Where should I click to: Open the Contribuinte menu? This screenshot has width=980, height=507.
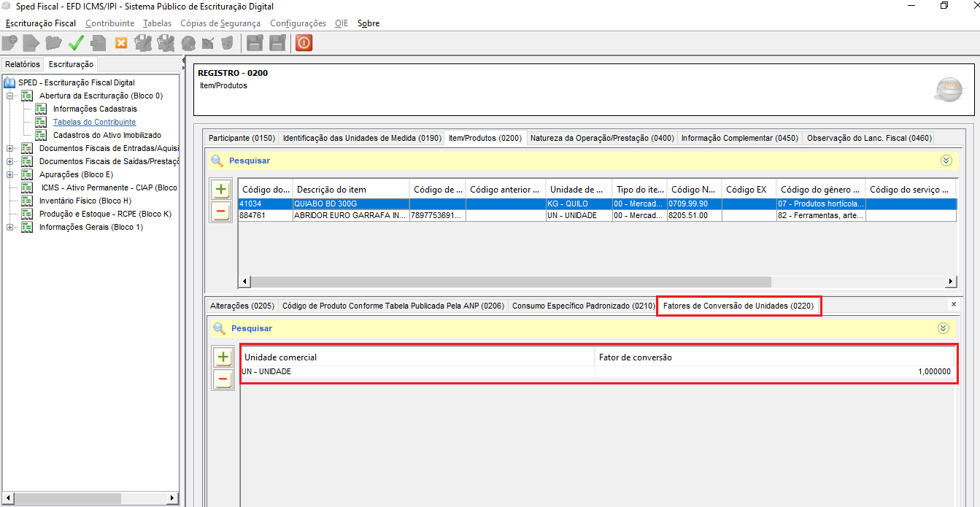pos(109,23)
